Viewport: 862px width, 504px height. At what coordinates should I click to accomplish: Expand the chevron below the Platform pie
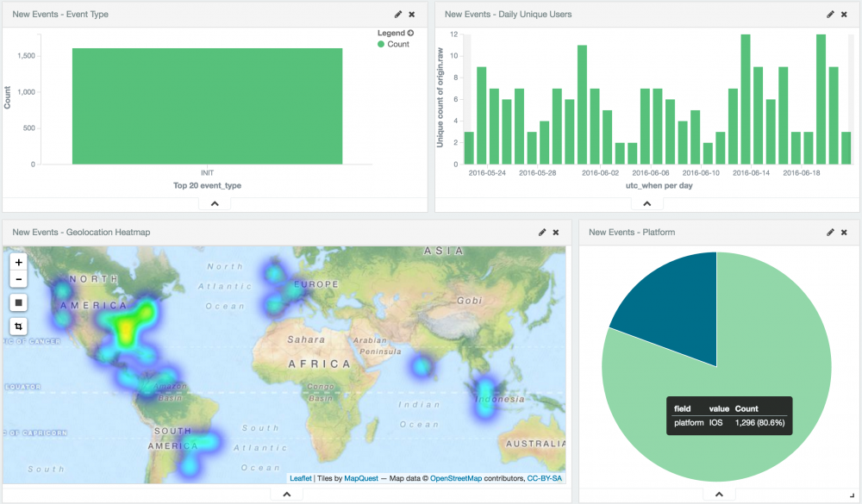(719, 494)
